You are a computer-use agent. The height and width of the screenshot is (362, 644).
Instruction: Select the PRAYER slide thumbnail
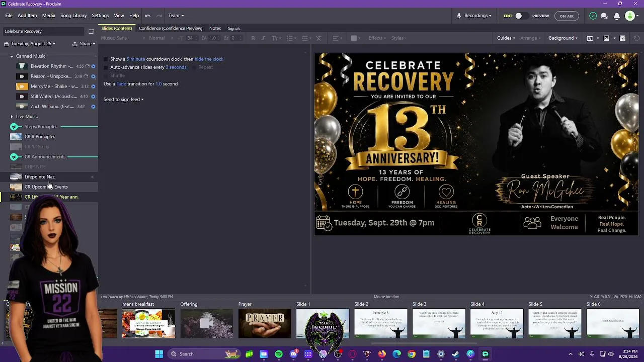click(265, 323)
